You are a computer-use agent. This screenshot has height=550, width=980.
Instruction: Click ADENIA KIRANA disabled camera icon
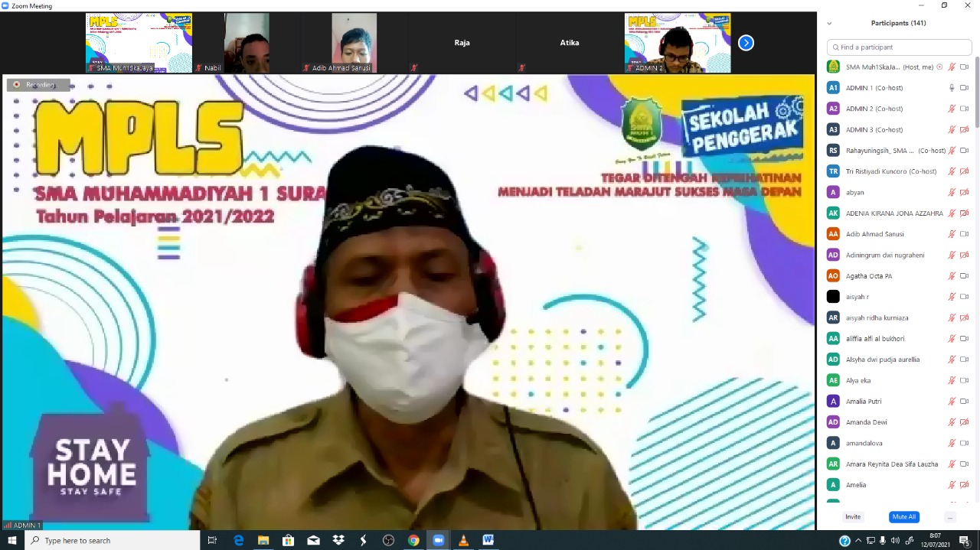964,213
